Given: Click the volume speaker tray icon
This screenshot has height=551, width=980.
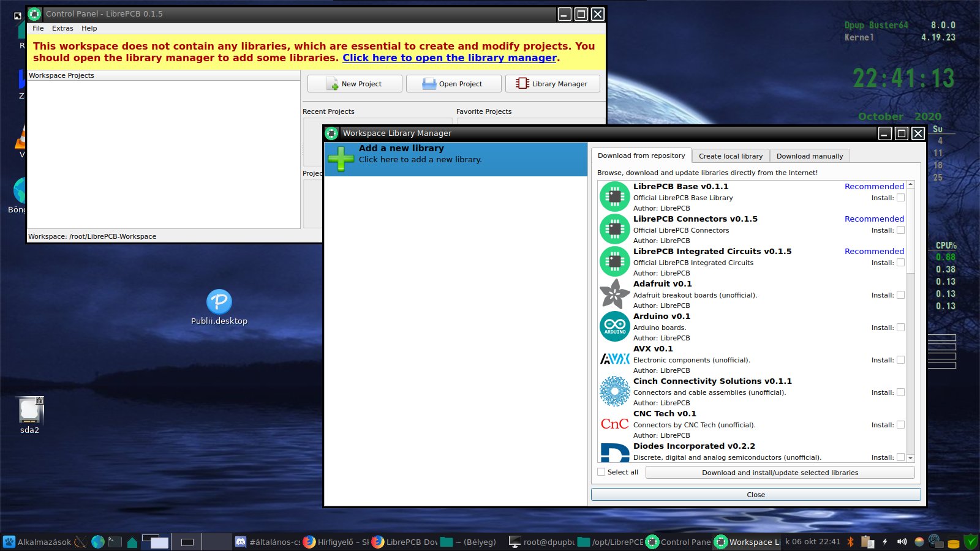Looking at the screenshot, I should coord(902,542).
